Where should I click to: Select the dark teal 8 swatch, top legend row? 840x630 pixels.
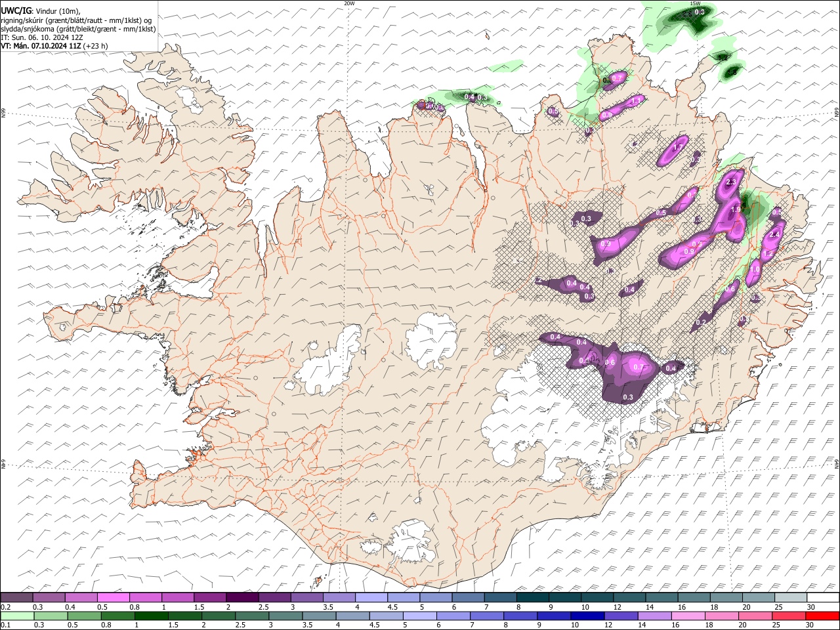(534, 597)
